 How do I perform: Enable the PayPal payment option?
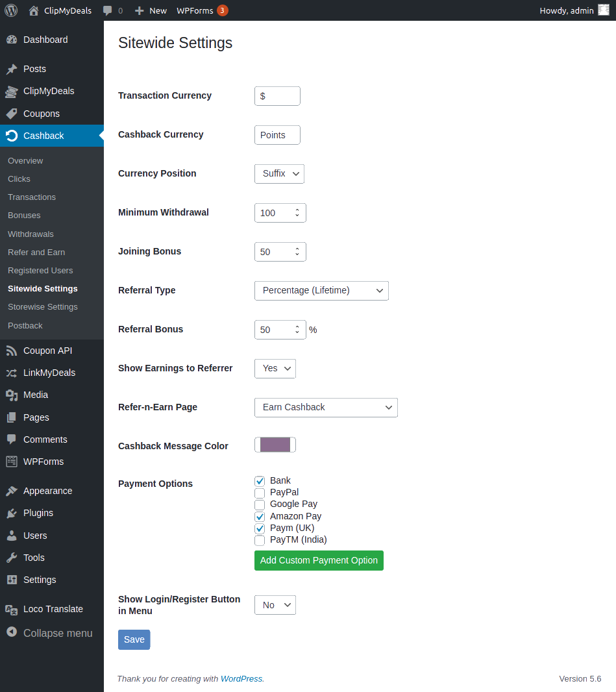[x=260, y=493]
